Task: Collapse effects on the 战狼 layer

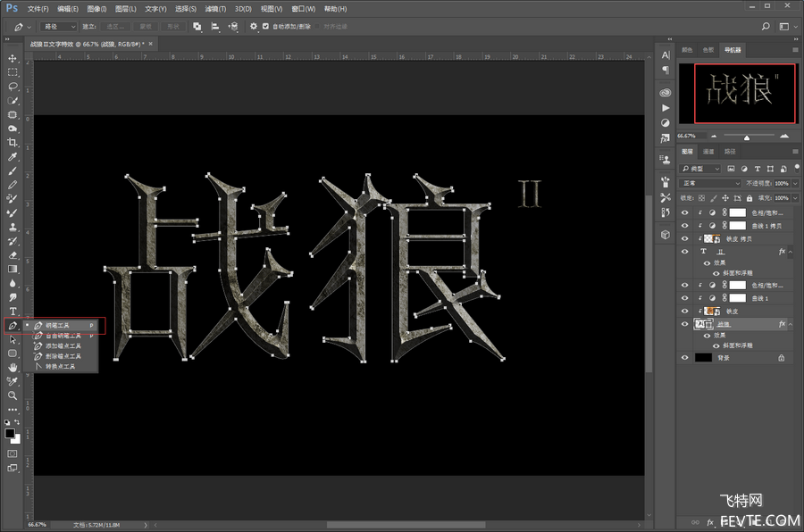Action: pyautogui.click(x=791, y=324)
